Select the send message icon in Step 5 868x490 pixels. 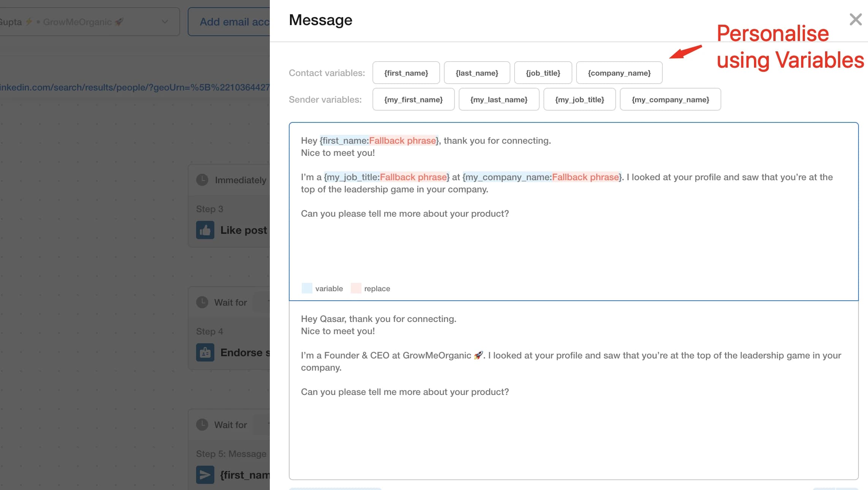(x=205, y=475)
